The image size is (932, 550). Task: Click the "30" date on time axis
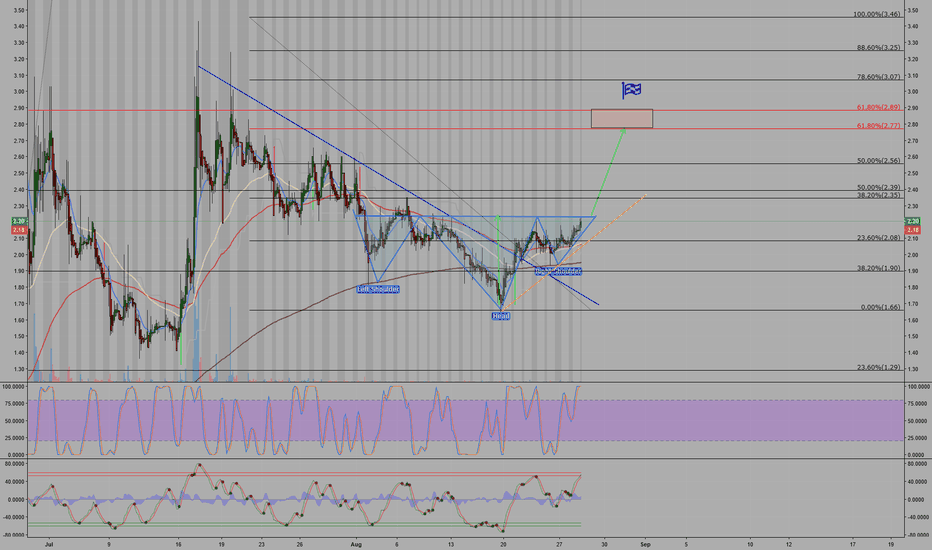click(604, 543)
